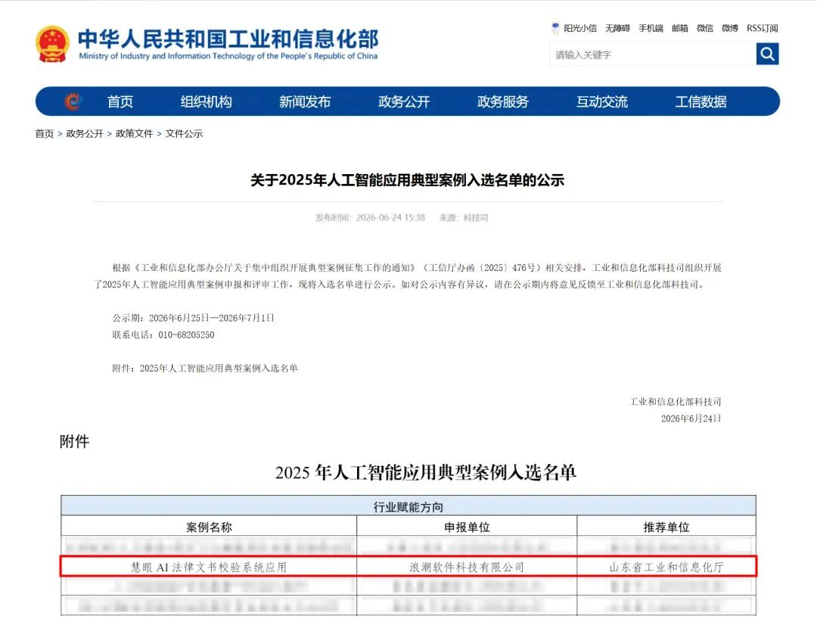Click the magnifier search button
The image size is (817, 644).
coord(767,54)
